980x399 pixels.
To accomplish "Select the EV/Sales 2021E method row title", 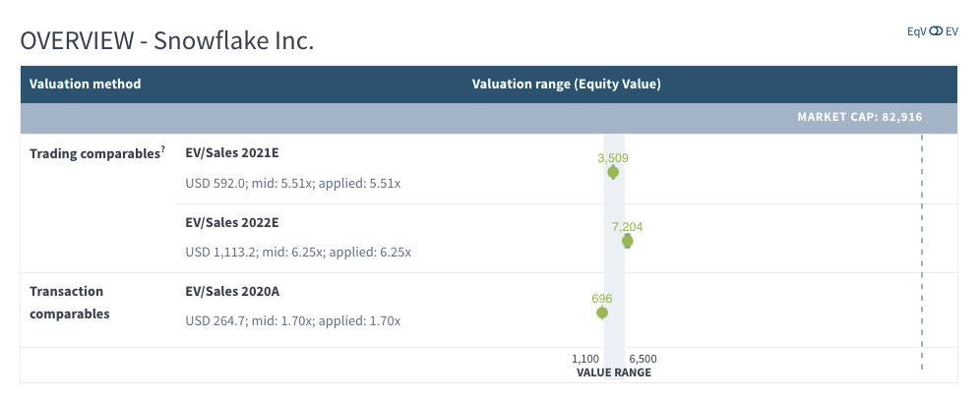I will pos(231,153).
